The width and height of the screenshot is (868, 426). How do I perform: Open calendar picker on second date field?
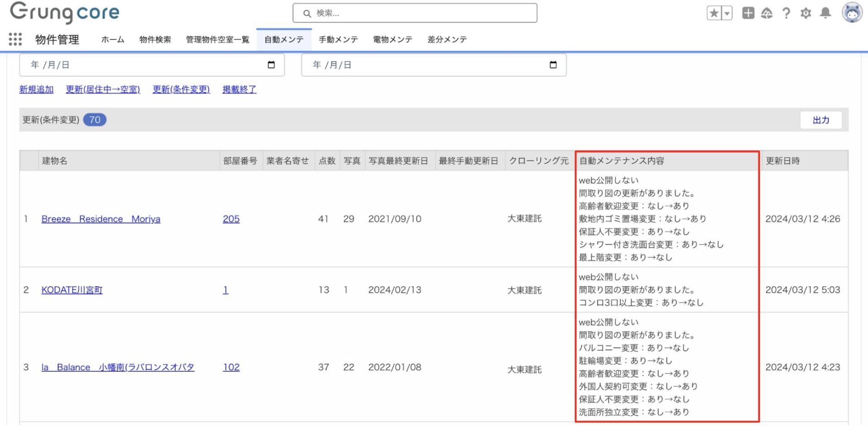[x=553, y=65]
